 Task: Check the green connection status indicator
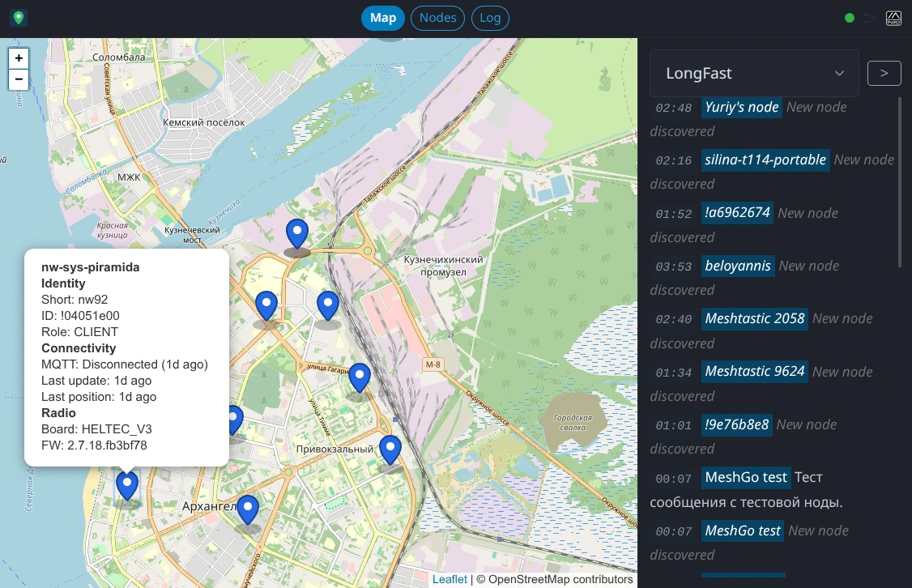[x=849, y=18]
